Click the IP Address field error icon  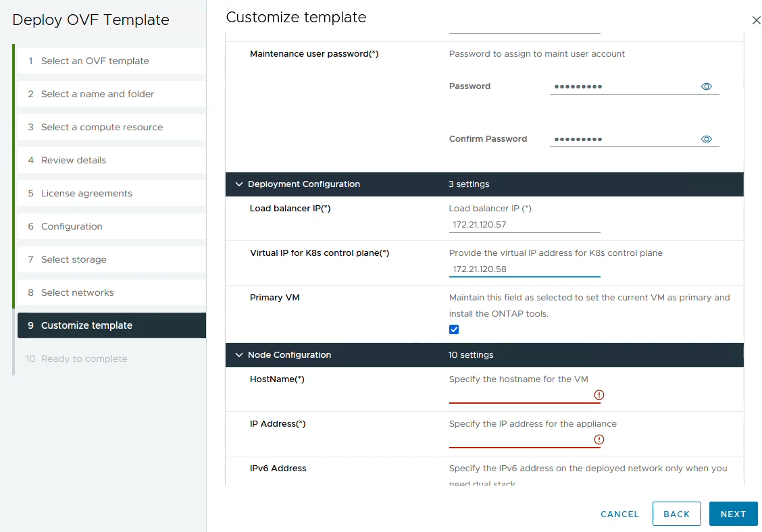599,440
